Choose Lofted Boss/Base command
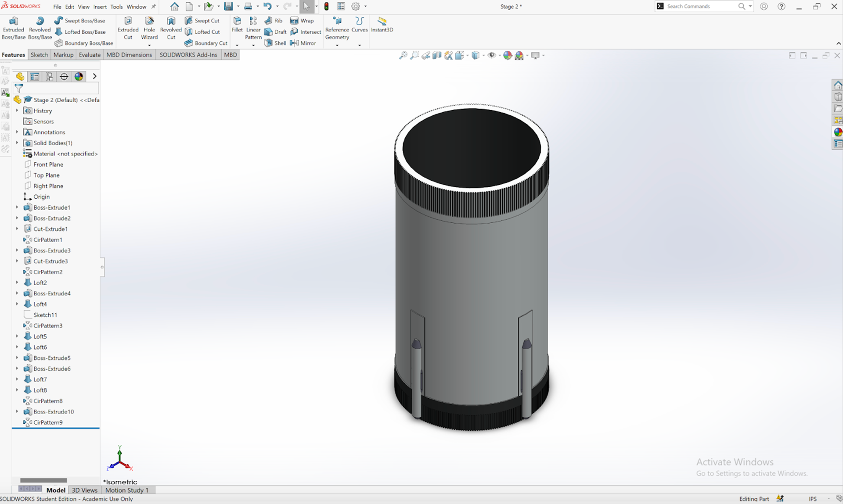This screenshot has height=504, width=843. (x=80, y=32)
